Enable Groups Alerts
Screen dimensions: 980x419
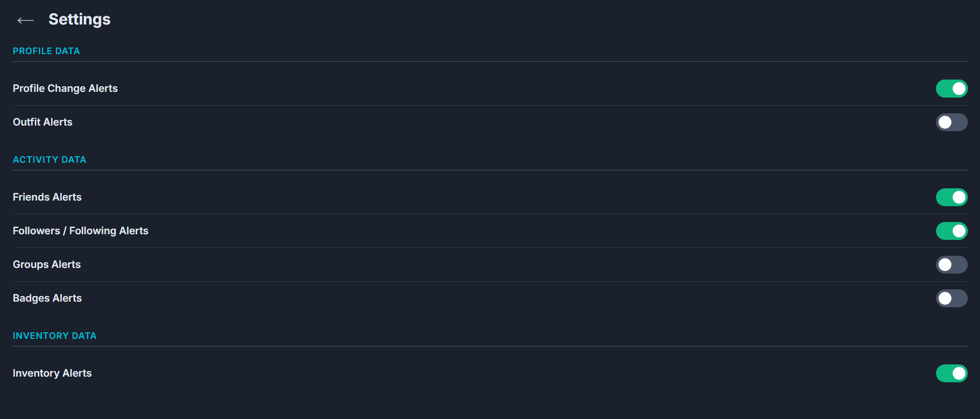point(951,264)
